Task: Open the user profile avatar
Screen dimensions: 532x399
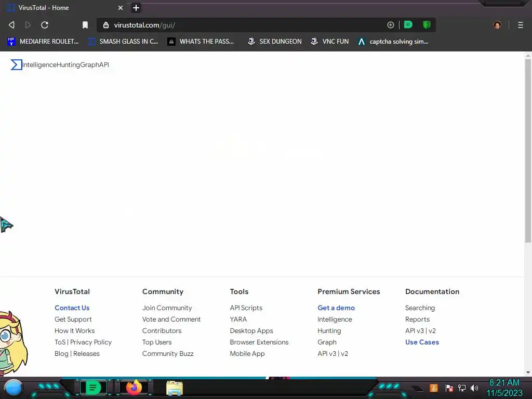Action: click(x=497, y=25)
